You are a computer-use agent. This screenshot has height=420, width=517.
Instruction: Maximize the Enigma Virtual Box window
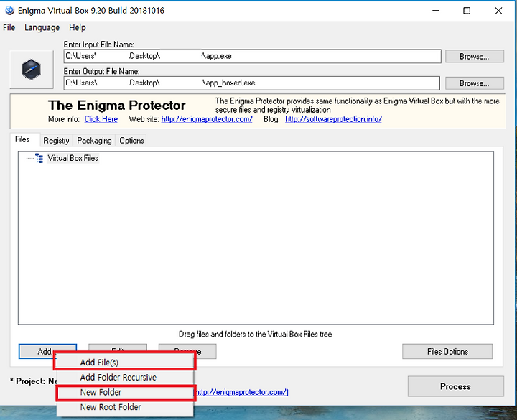point(467,11)
